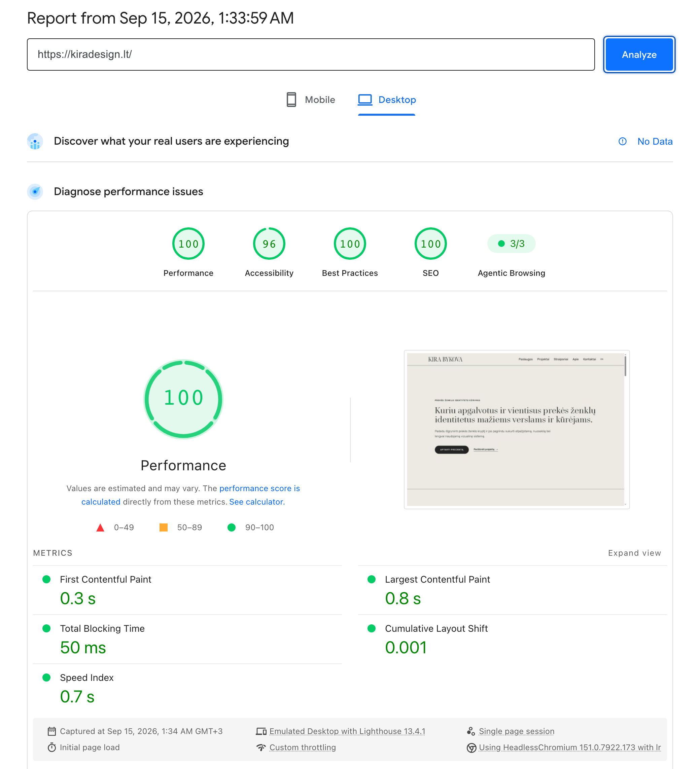The height and width of the screenshot is (769, 700).
Task: Click the First Contentful Paint metric
Action: 187,590
